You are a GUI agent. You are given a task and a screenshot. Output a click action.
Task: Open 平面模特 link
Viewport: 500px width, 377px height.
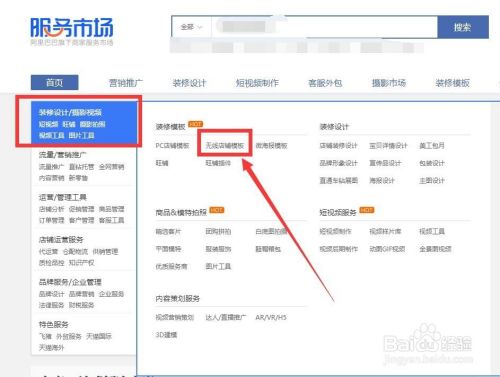pos(168,249)
